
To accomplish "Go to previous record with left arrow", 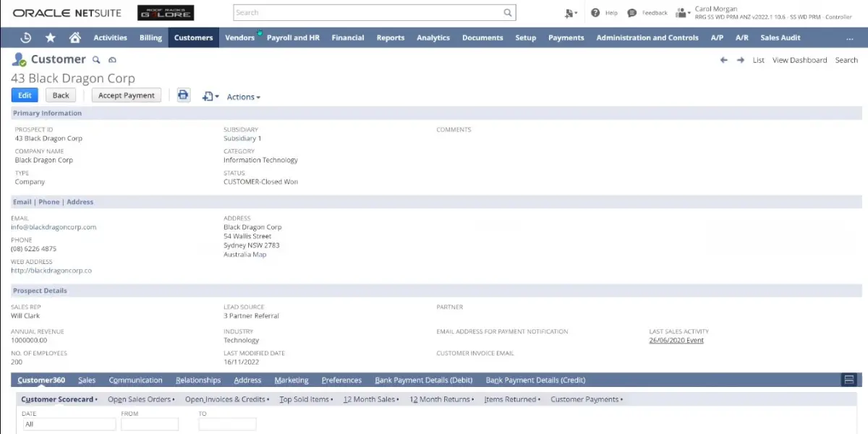I will [x=723, y=60].
